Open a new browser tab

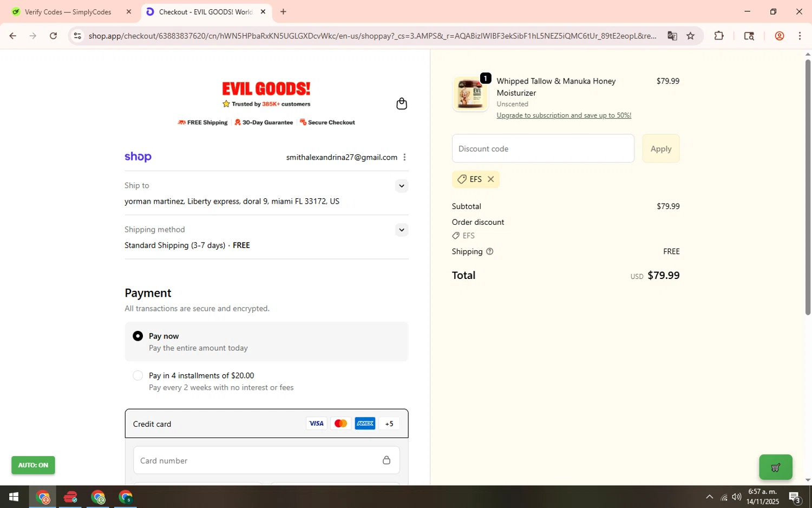[x=283, y=12]
